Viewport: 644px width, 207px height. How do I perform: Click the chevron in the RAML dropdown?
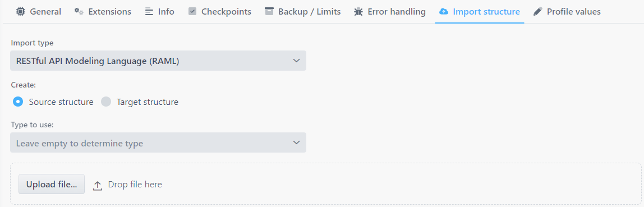pyautogui.click(x=297, y=61)
